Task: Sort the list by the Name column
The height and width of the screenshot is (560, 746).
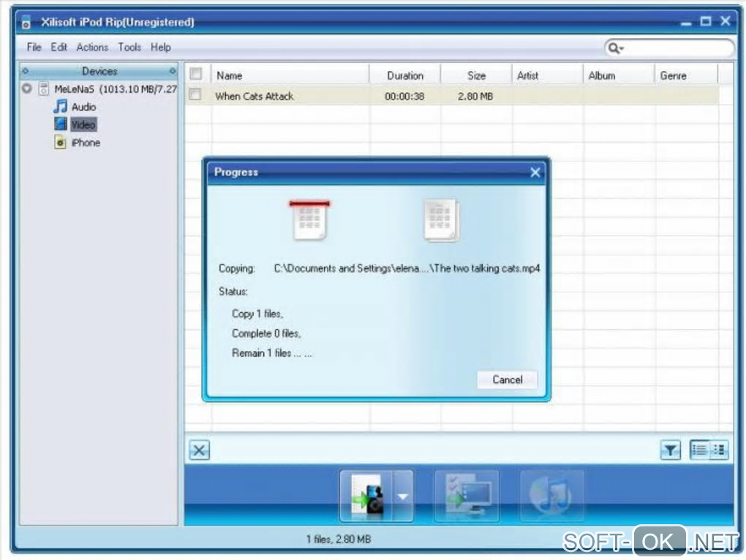Action: 290,75
